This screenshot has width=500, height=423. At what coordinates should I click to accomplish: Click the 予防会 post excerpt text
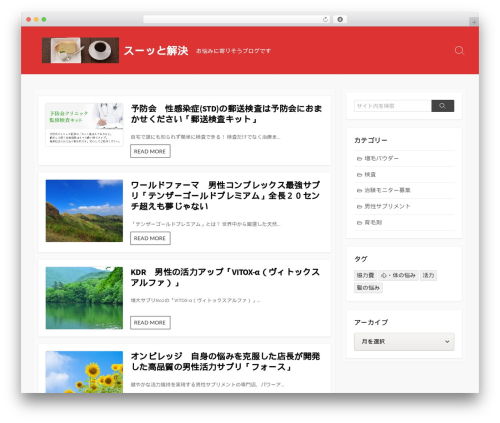[x=205, y=137]
